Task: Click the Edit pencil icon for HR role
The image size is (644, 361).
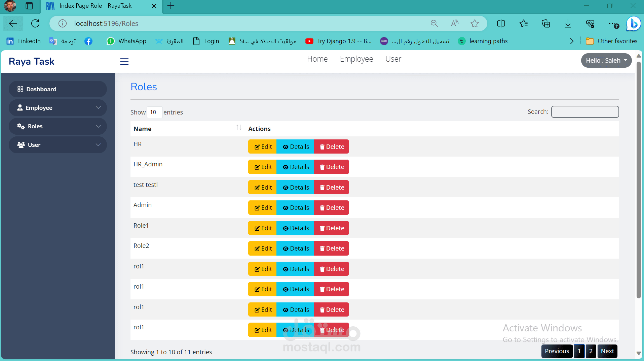Action: coord(257,146)
